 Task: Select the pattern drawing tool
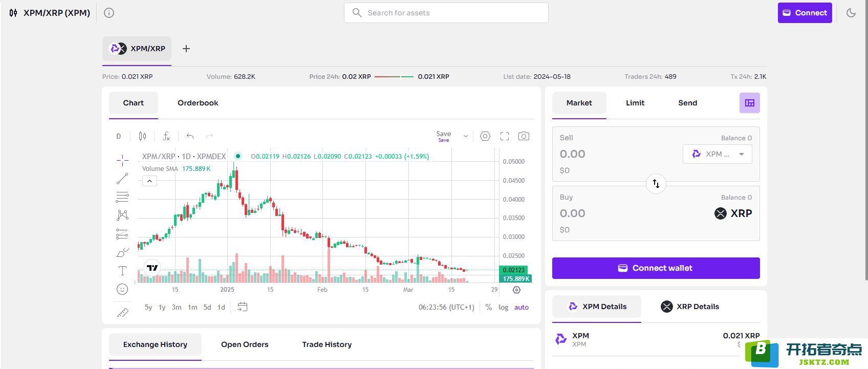122,215
